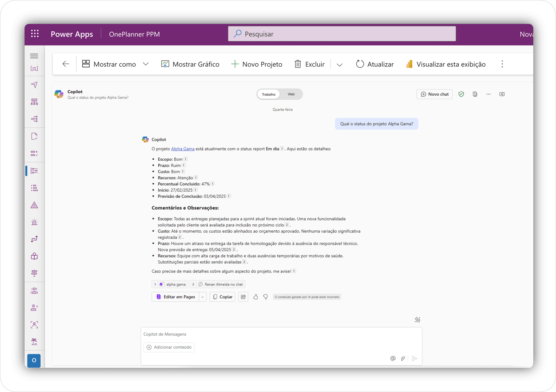Click the Comentários e Observações heading
Screen dimensions: 556x392
[185, 208]
